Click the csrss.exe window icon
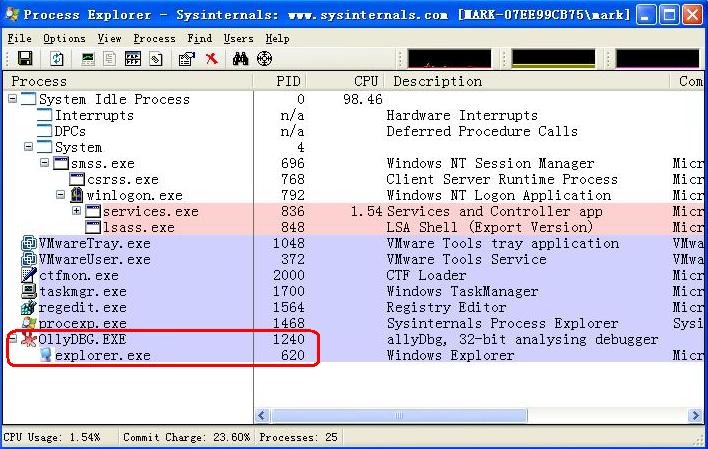The image size is (708, 449). coord(77,179)
